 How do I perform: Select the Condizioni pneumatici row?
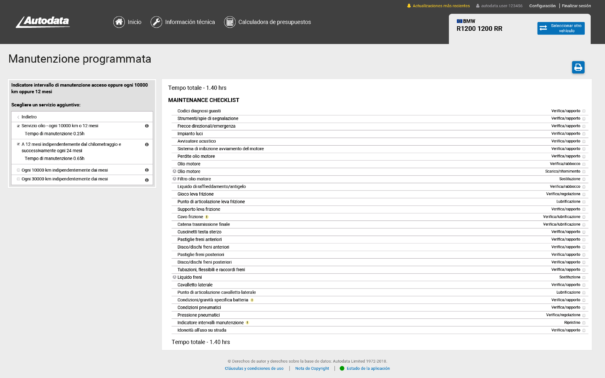[x=199, y=308]
